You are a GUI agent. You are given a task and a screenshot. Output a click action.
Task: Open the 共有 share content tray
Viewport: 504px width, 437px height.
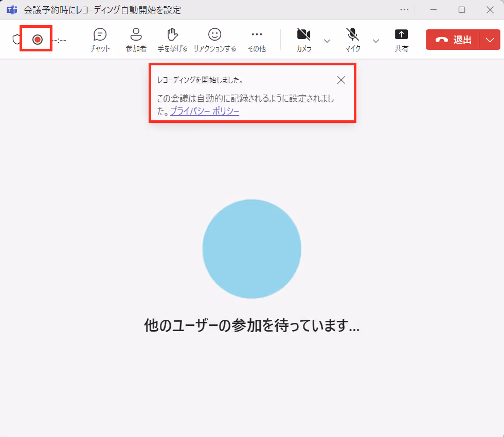coord(402,40)
